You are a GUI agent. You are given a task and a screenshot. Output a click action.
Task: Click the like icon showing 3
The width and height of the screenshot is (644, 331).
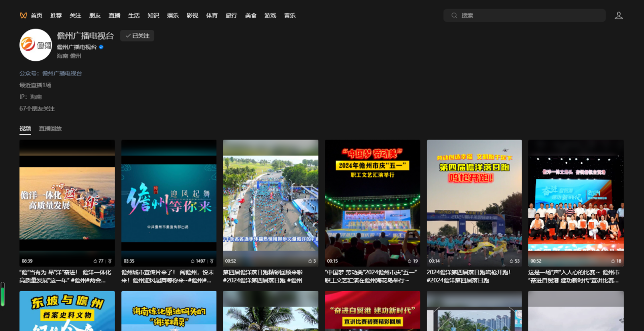point(309,261)
